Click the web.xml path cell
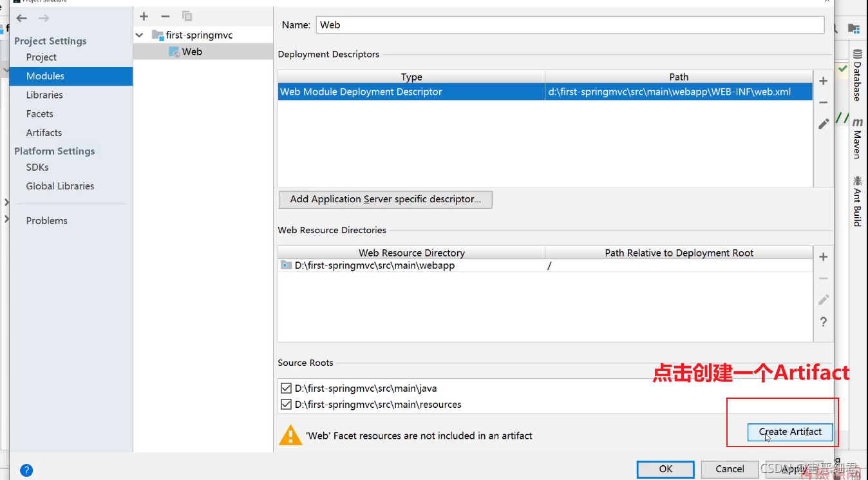The height and width of the screenshot is (480, 868). (x=679, y=91)
